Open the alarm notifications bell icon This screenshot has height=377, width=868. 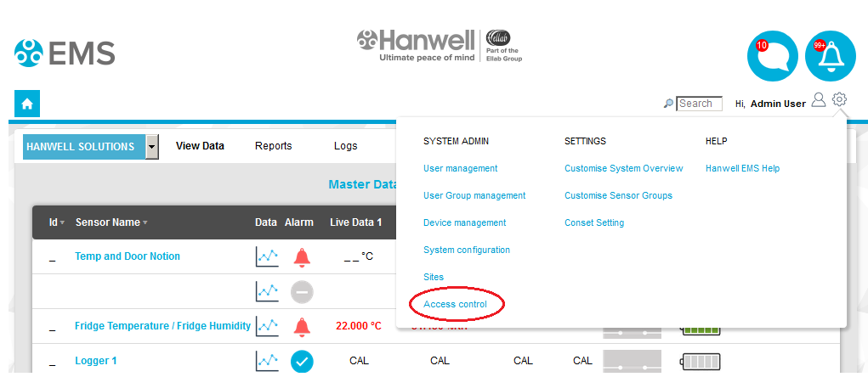coord(830,56)
